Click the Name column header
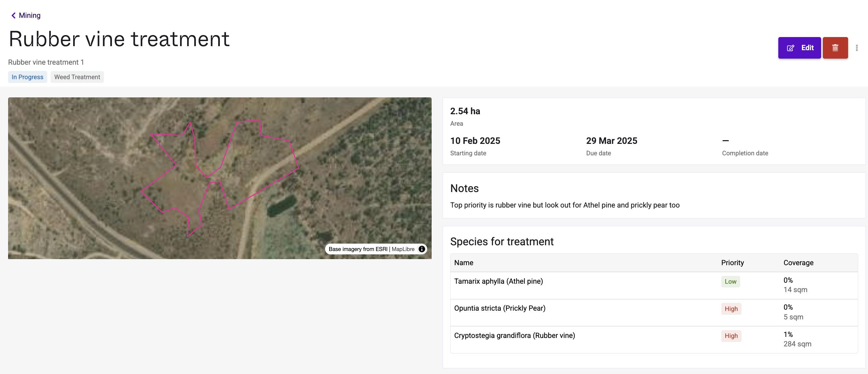Screen dimensions: 868x374 click(463, 263)
